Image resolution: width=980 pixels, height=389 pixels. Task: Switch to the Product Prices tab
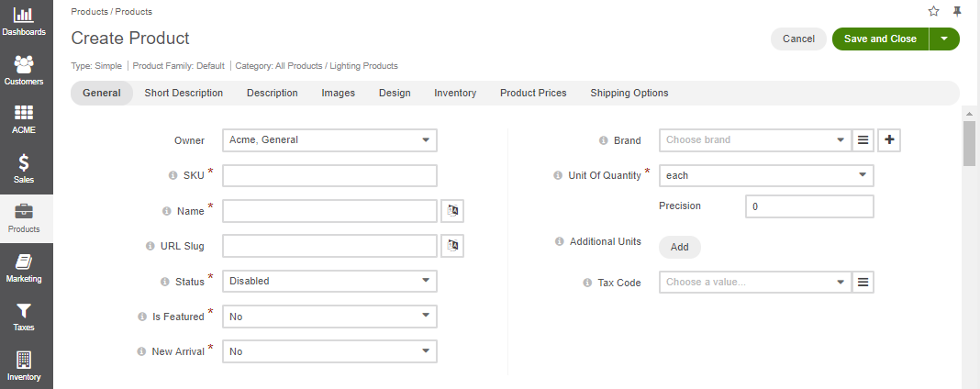533,93
